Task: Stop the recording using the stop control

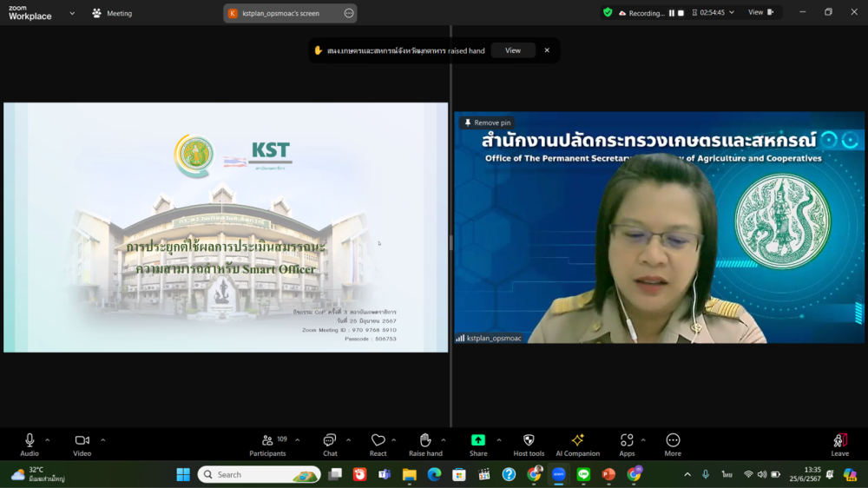Action: pos(681,13)
